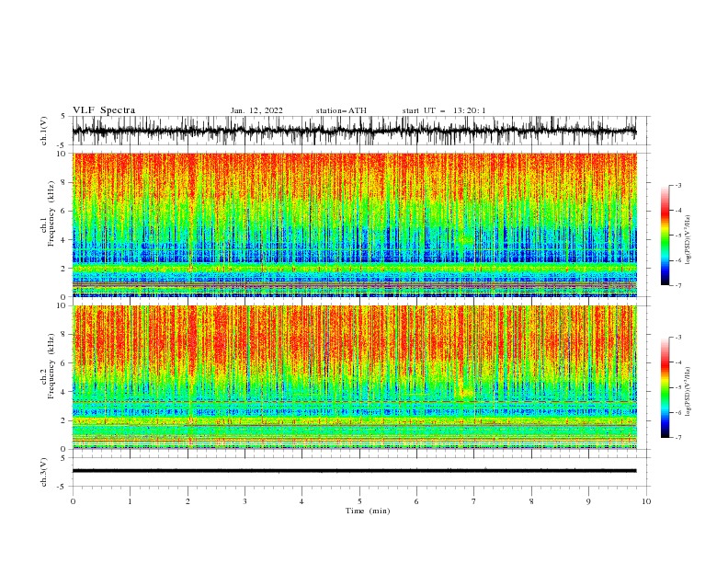
Task: Click inside the ch.1 spectrogram panel
Action: (x=354, y=224)
